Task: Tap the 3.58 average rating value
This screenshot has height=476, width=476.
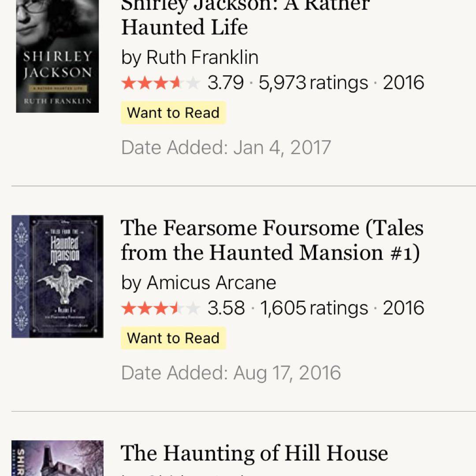Action: (226, 308)
